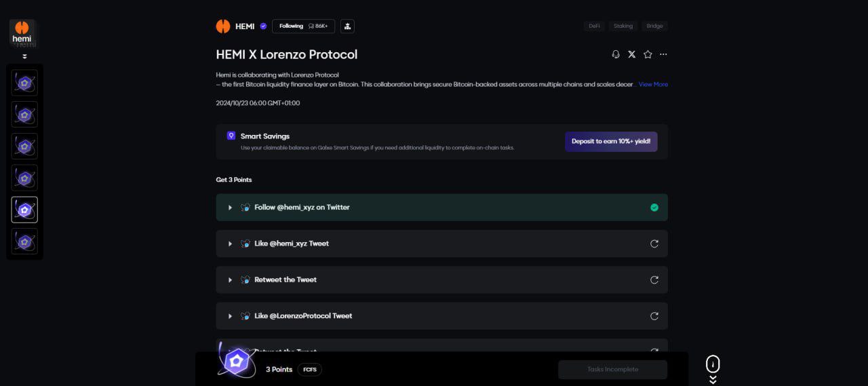Click Deposit to earn 10%+ yield
Image resolution: width=868 pixels, height=386 pixels.
(611, 141)
